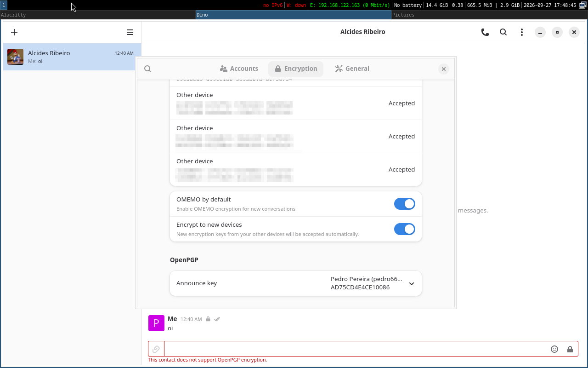Click the third Other device row
588x368 pixels.
pos(296,169)
